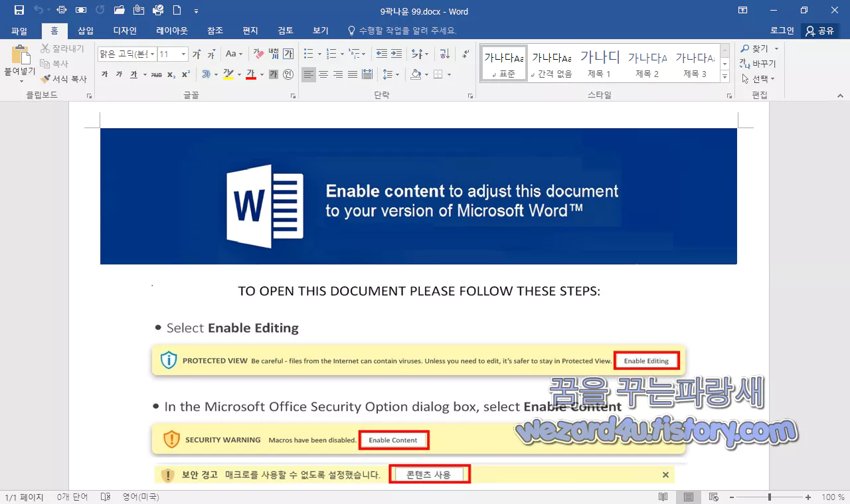Apply subscript formatting
850x504 pixels.
pos(171,74)
